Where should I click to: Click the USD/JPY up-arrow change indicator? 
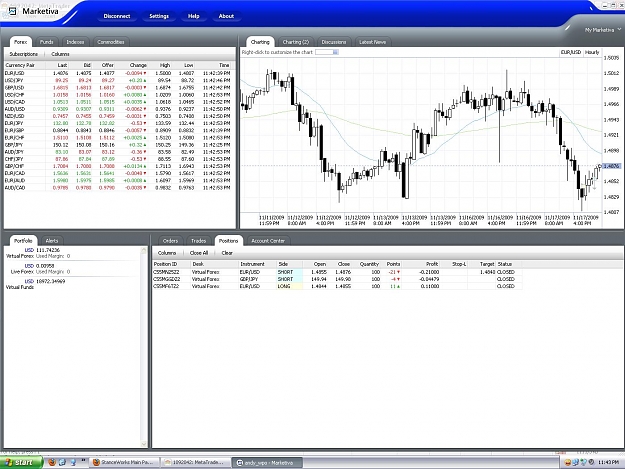(145, 80)
